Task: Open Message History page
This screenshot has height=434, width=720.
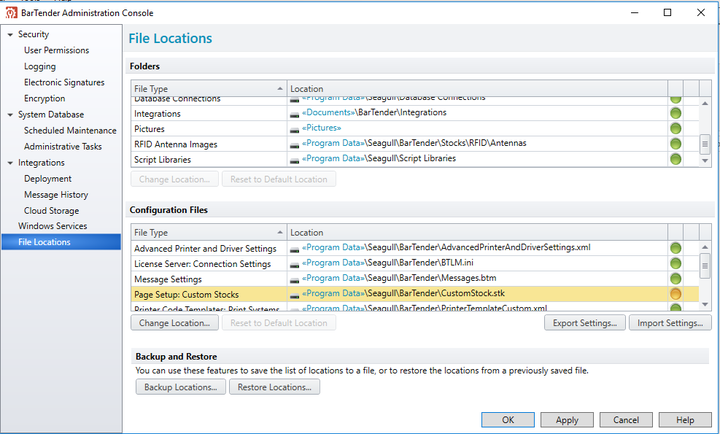Action: [x=56, y=195]
